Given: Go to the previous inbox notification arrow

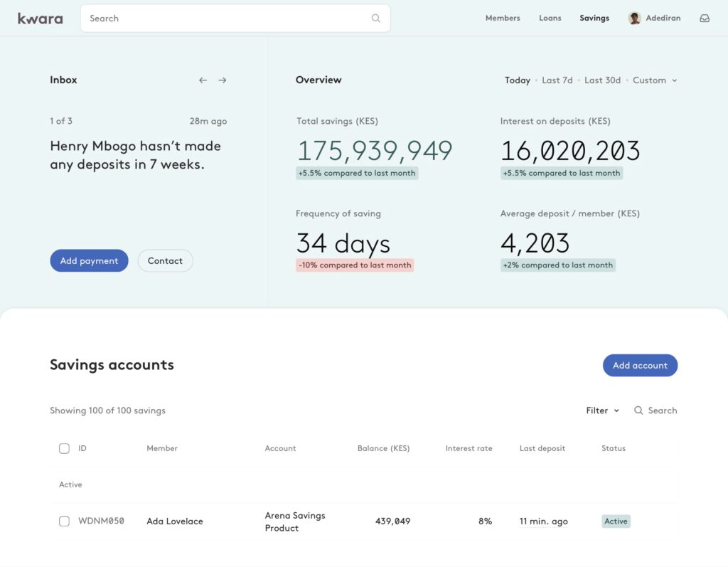Looking at the screenshot, I should pyautogui.click(x=203, y=80).
